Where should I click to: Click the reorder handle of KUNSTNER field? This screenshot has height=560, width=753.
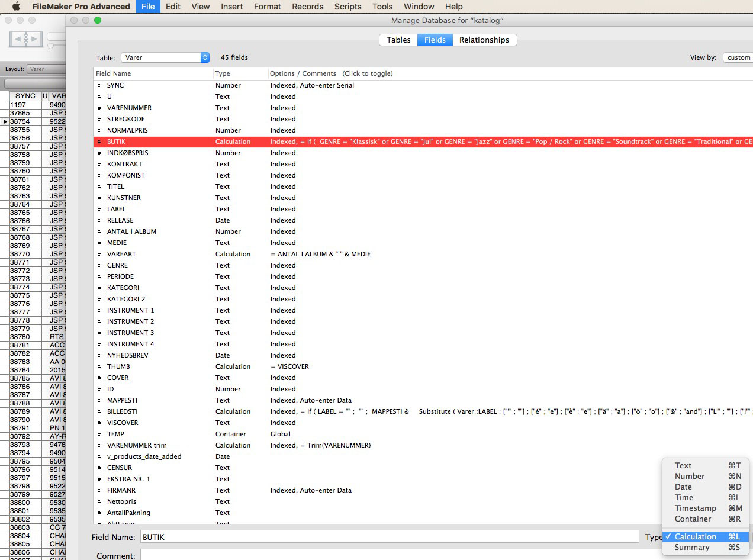(99, 198)
